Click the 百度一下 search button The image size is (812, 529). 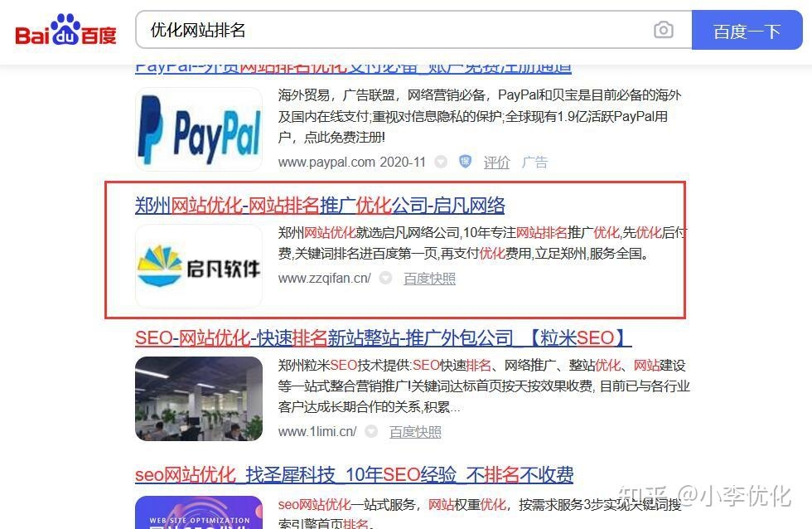coord(747,30)
